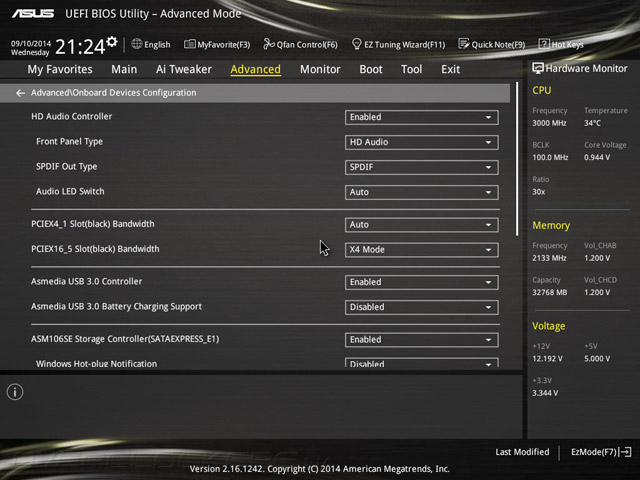This screenshot has height=480, width=640.
Task: Select Asmedia USB 3.0 Battery Charging Support label
Action: point(116,307)
